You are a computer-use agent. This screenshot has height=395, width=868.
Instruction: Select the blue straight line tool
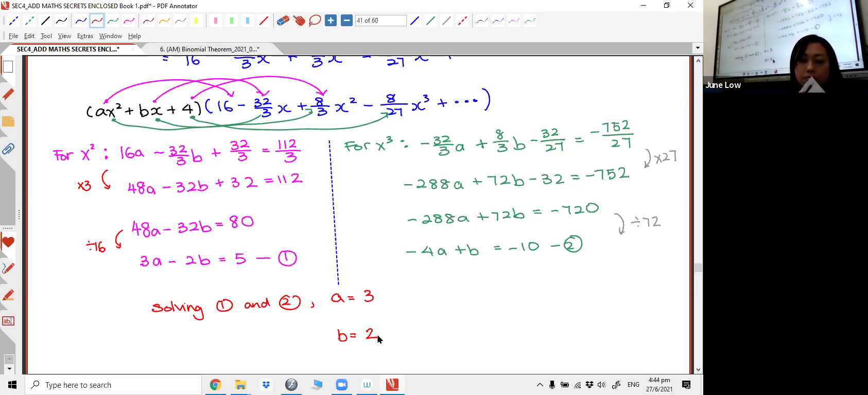pos(415,21)
